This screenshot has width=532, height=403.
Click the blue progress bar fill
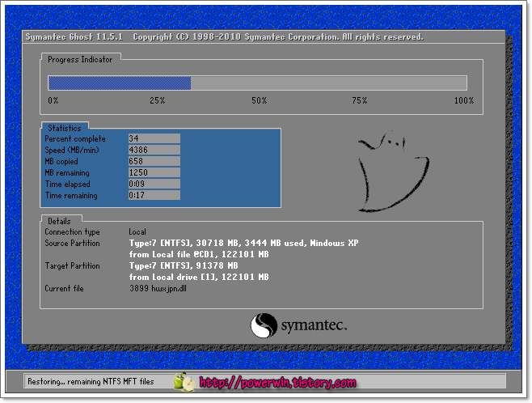(x=120, y=83)
